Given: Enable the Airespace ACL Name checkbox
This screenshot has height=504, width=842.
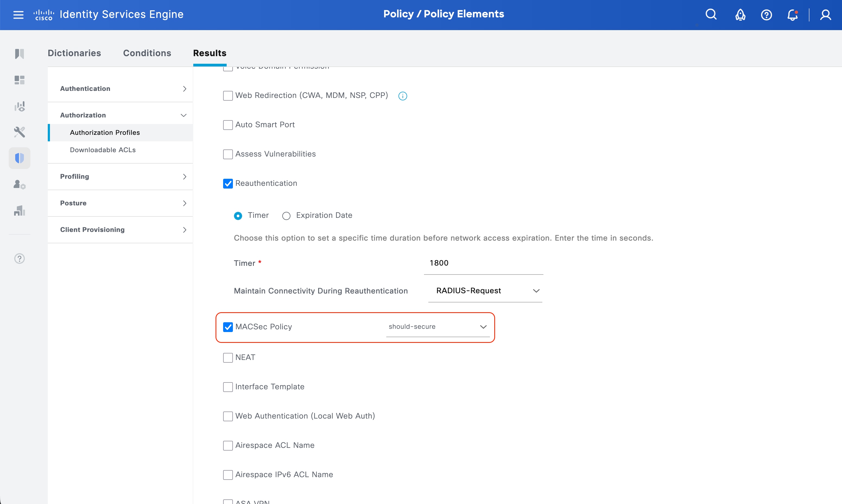Looking at the screenshot, I should click(x=228, y=446).
